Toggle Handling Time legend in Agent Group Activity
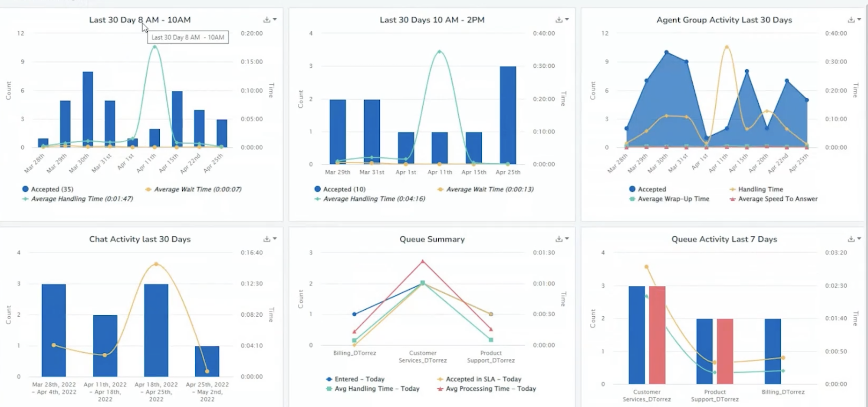 click(756, 189)
